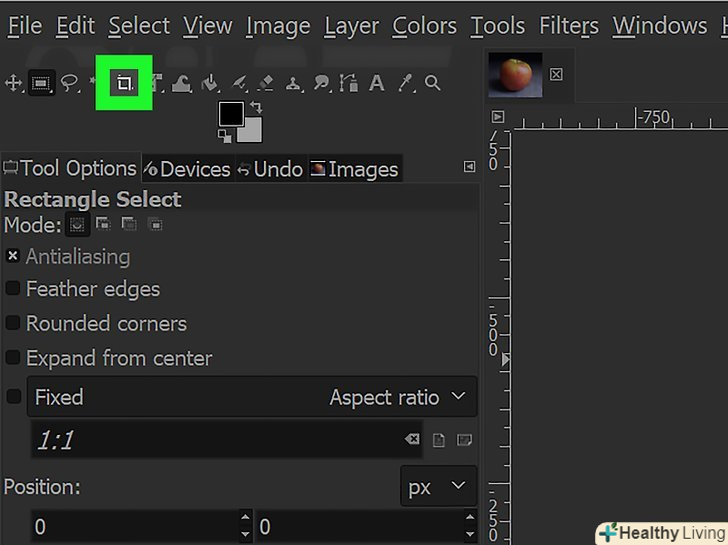This screenshot has width=728, height=545.
Task: Select the Bucket Fill tool
Action: click(x=210, y=84)
